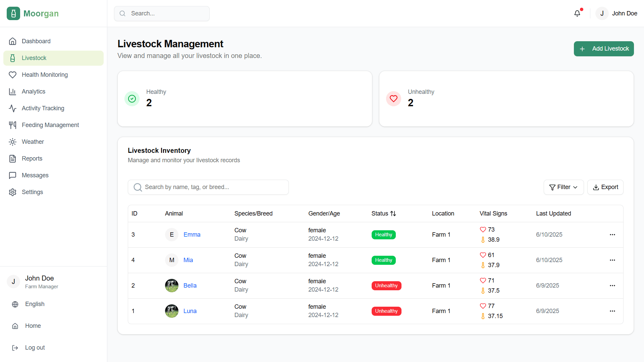Open Feeding Management utensils icon
The width and height of the screenshot is (644, 362).
tap(13, 125)
